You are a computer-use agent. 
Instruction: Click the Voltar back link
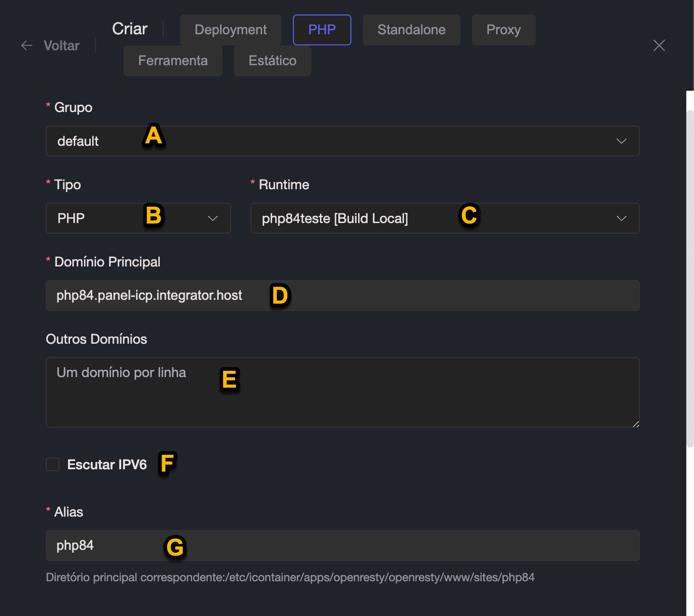[61, 45]
